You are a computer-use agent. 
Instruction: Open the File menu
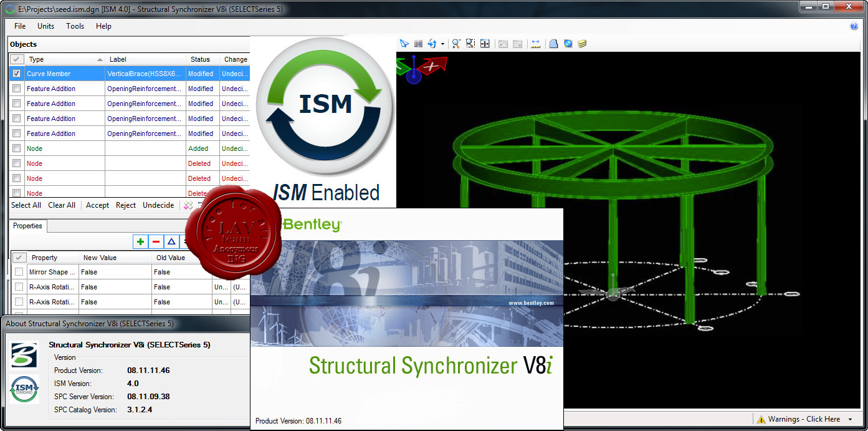point(20,26)
